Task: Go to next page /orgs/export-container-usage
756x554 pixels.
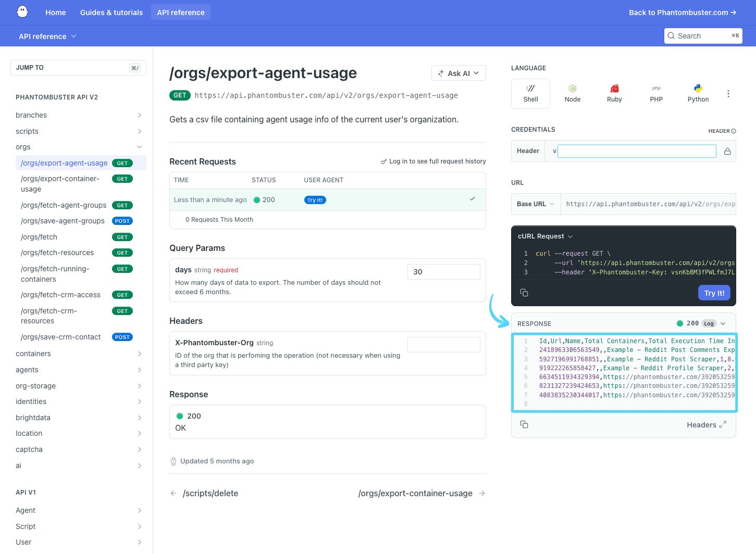Action: click(422, 493)
